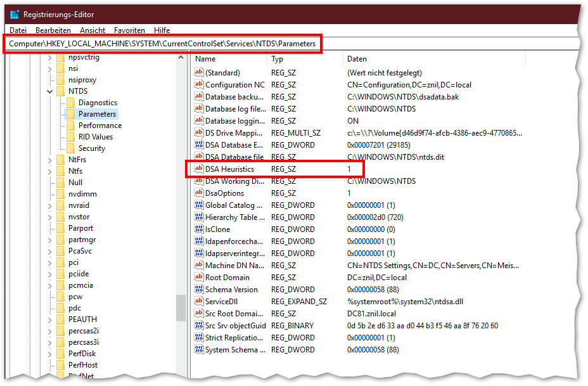Click the ServiceDll value icon
This screenshot has height=386, width=588.
(x=198, y=302)
